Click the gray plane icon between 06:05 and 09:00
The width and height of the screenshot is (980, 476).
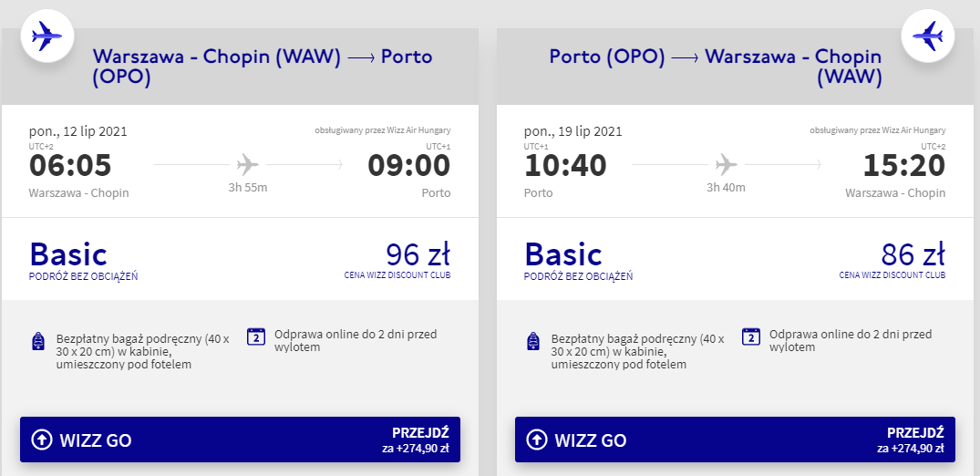coord(247,165)
